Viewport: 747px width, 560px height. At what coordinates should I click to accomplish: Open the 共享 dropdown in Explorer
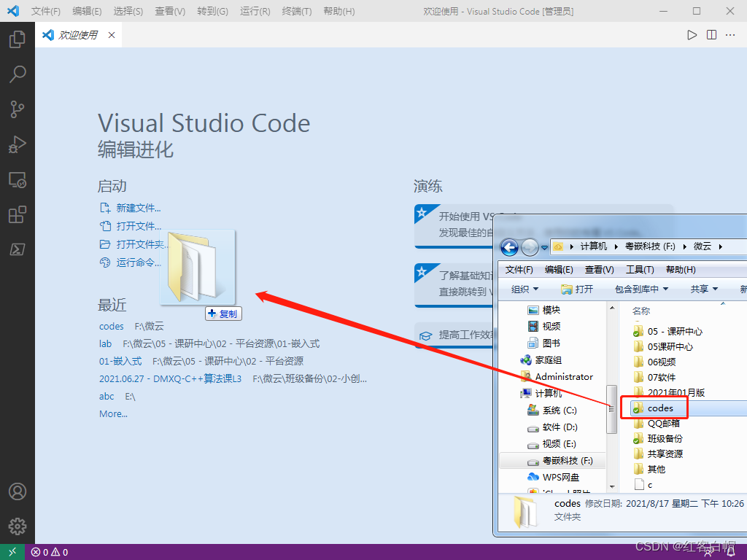pyautogui.click(x=704, y=289)
